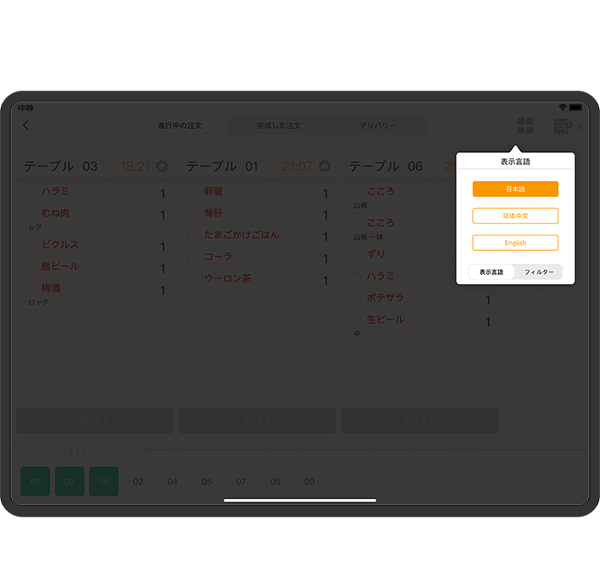Click the ロック option note
The image size is (600, 569).
[x=38, y=302]
